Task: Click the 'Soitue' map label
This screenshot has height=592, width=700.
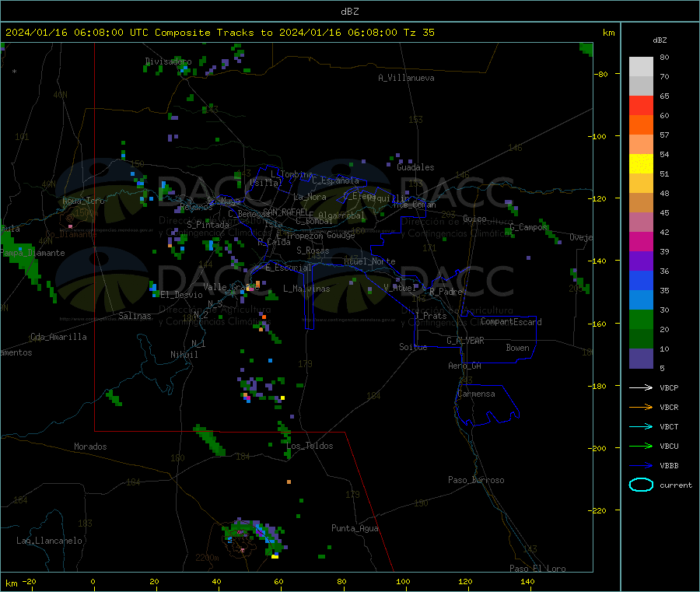Action: [x=413, y=347]
